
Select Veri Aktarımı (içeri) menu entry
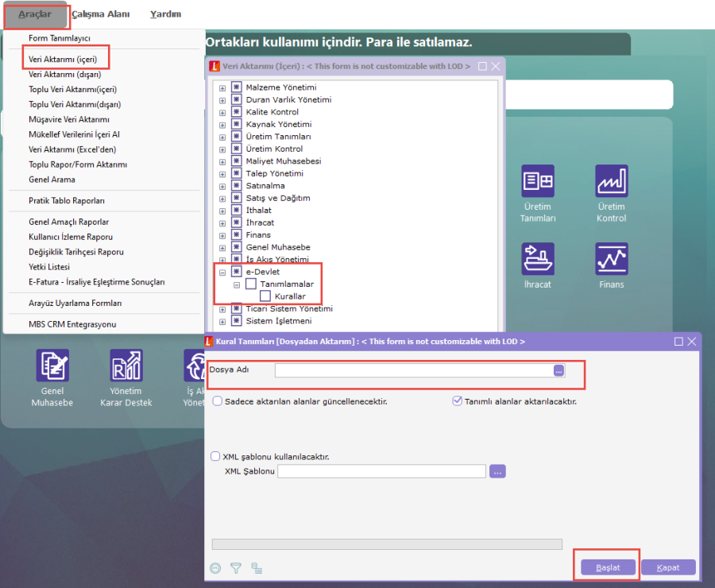(x=63, y=60)
